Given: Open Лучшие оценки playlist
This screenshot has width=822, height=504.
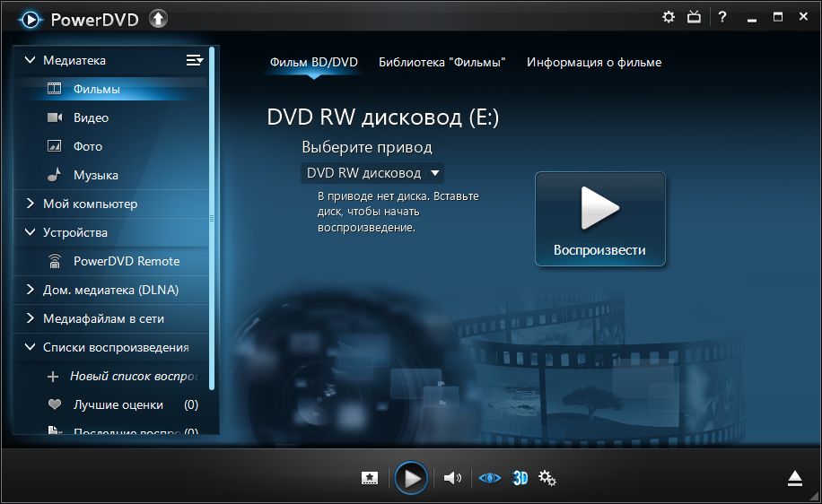Looking at the screenshot, I should coord(110,404).
